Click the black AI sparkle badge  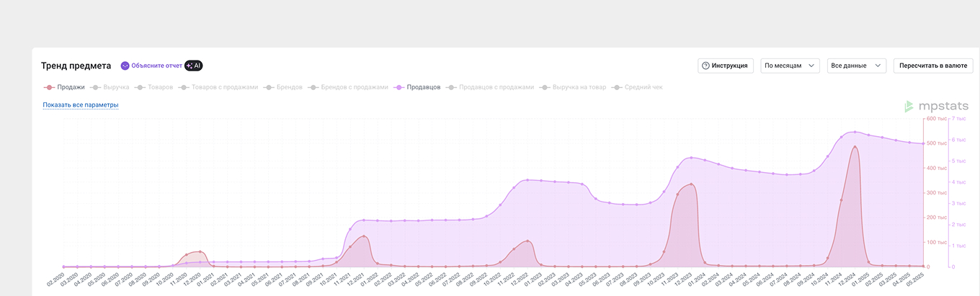click(x=193, y=66)
